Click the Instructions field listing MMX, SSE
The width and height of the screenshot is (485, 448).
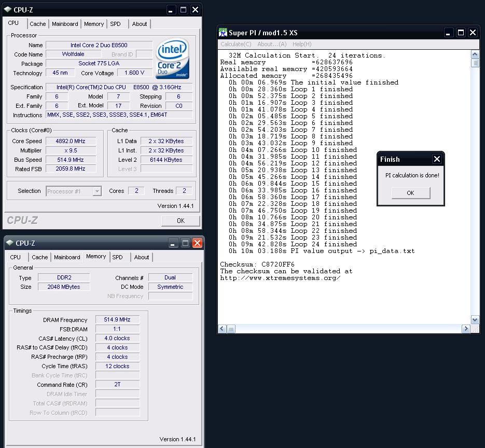[119, 115]
